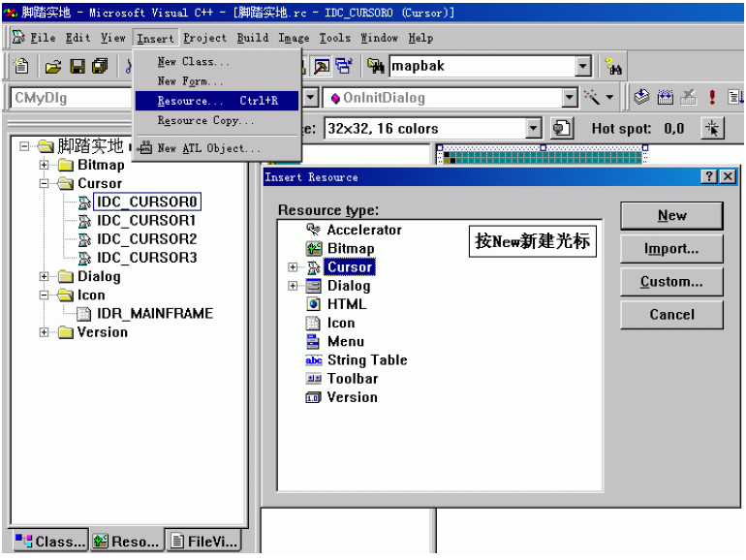Viewport: 746px width, 560px height.
Task: Select IDC_CURSOR0 in the resource tree
Action: (146, 202)
